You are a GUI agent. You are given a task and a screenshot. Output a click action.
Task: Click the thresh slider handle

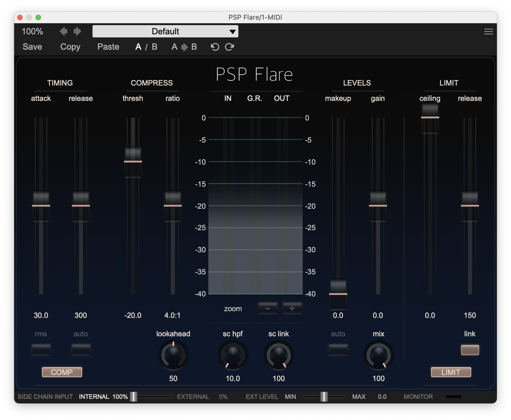click(133, 161)
